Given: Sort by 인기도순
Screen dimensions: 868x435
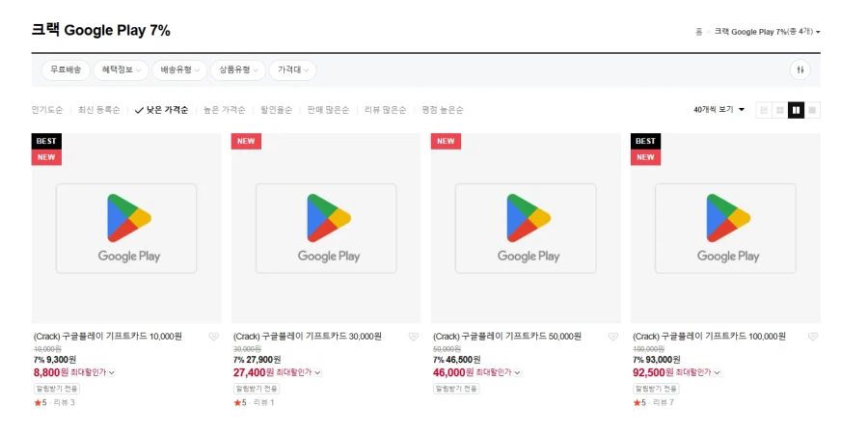Looking at the screenshot, I should click(47, 110).
